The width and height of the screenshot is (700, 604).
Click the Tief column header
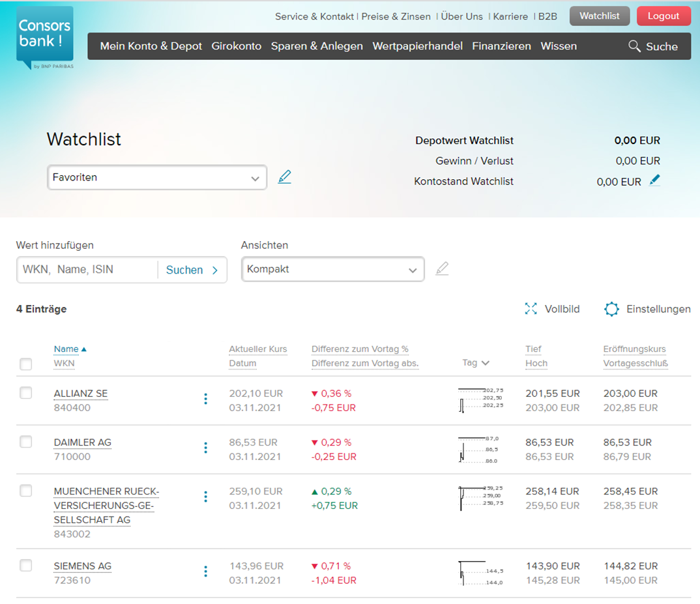(x=533, y=349)
